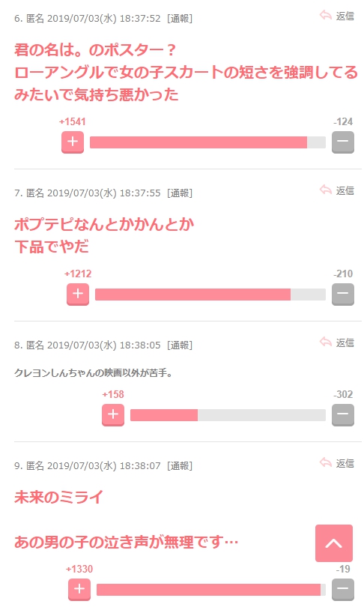Report comment 8 using 通報
Viewport: 364px width, 613px height.
180,345
